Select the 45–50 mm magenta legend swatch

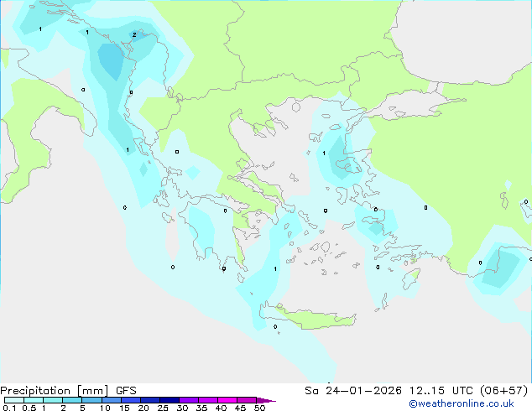tap(247, 400)
